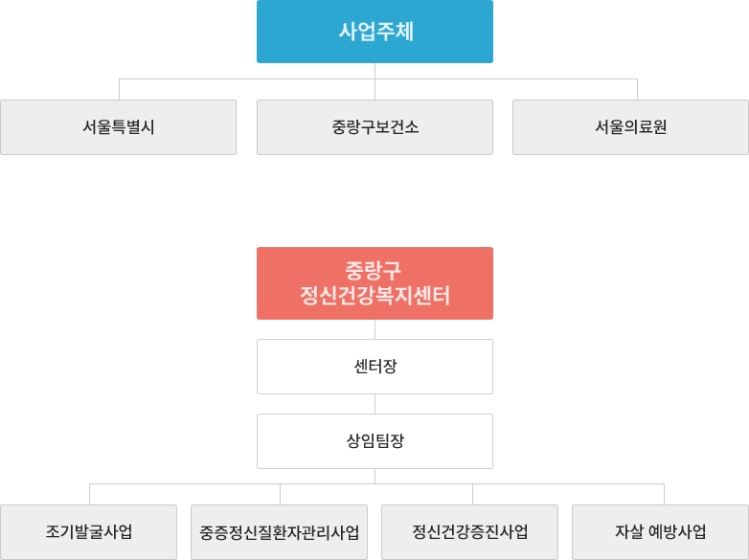Viewport: 749px width, 560px height.
Task: Click the red 중랑구 정신건강복지센터 box
Action: pos(374,283)
